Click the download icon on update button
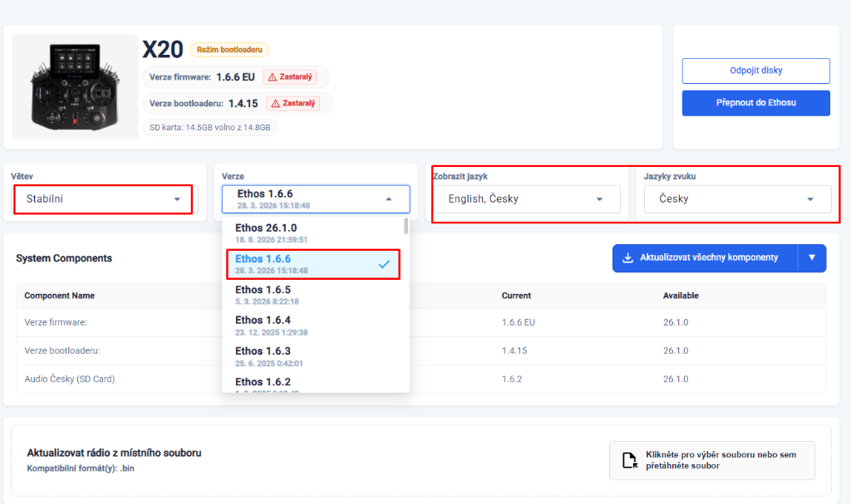Image resolution: width=851 pixels, height=504 pixels. click(x=627, y=257)
